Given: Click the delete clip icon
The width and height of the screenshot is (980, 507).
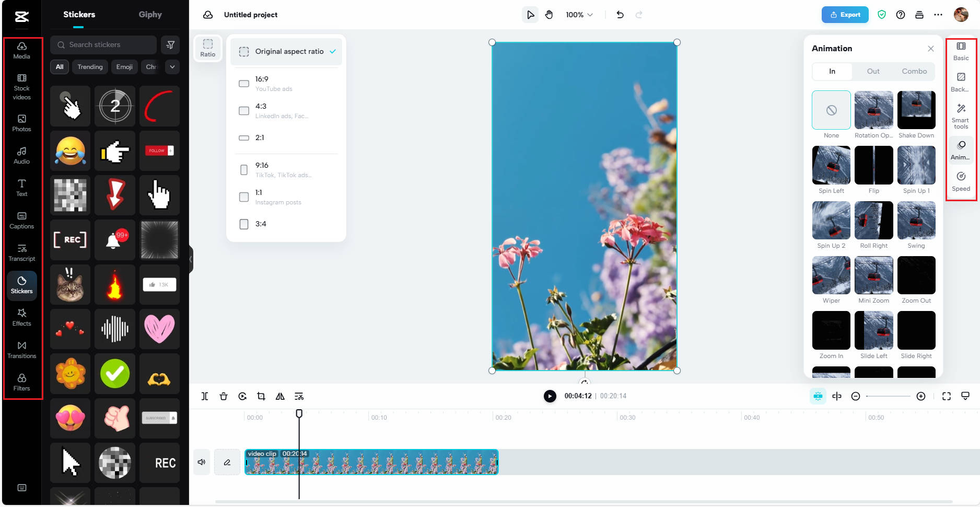Looking at the screenshot, I should coord(224,396).
